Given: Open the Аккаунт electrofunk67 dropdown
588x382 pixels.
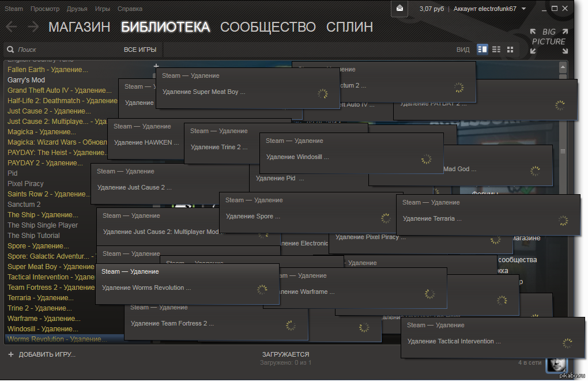Looking at the screenshot, I should (x=489, y=9).
